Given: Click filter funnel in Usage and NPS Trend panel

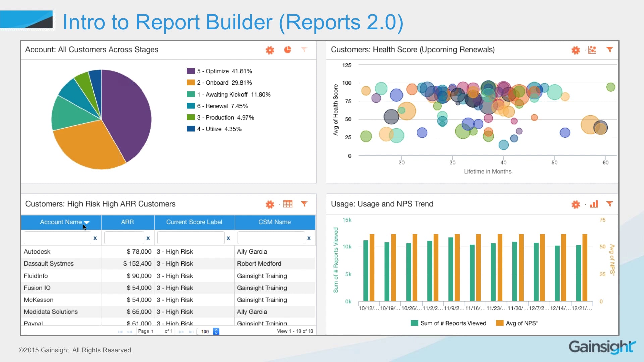Looking at the screenshot, I should click(610, 204).
